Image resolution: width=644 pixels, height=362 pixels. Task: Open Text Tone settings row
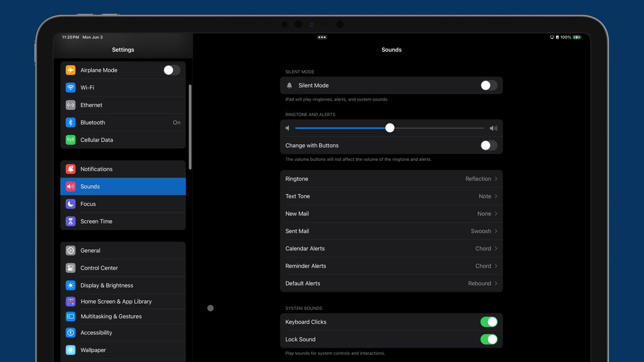tap(391, 196)
